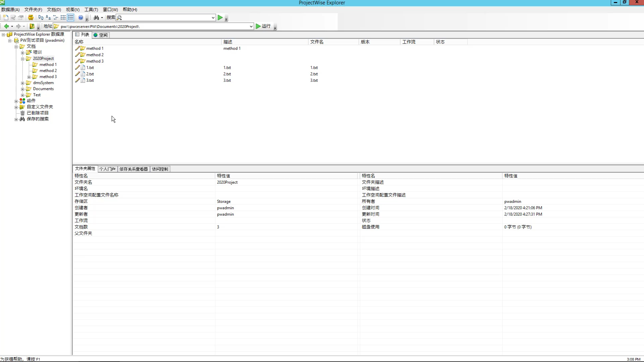Expand the dmsSystem folder node
This screenshot has height=362, width=644.
(x=23, y=83)
